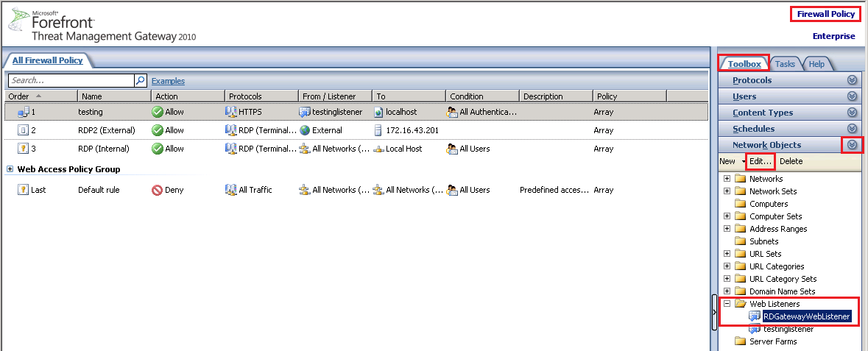Click the testinglistener icon in Web Listeners
The height and width of the screenshot is (351, 868).
coord(755,329)
